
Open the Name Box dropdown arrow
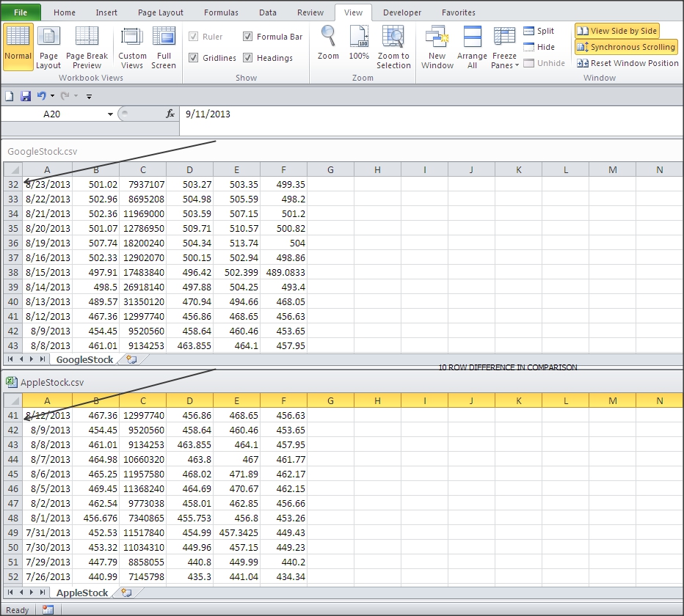click(110, 114)
